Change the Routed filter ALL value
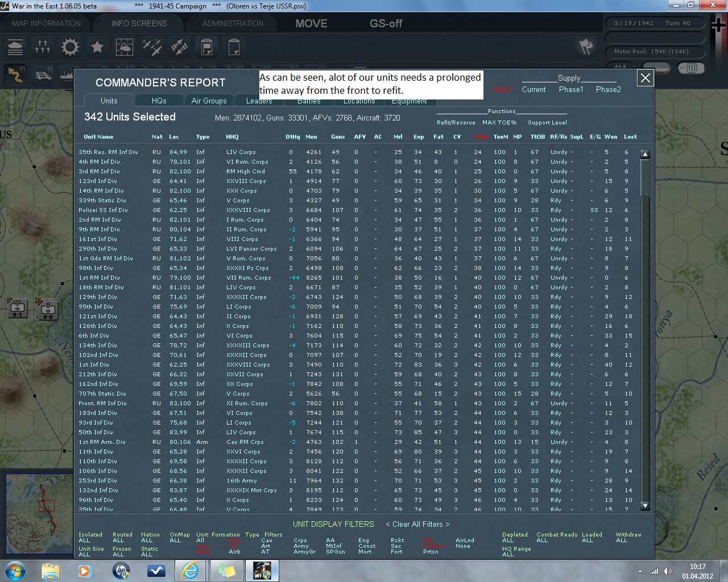This screenshot has height=582, width=728. [118, 540]
